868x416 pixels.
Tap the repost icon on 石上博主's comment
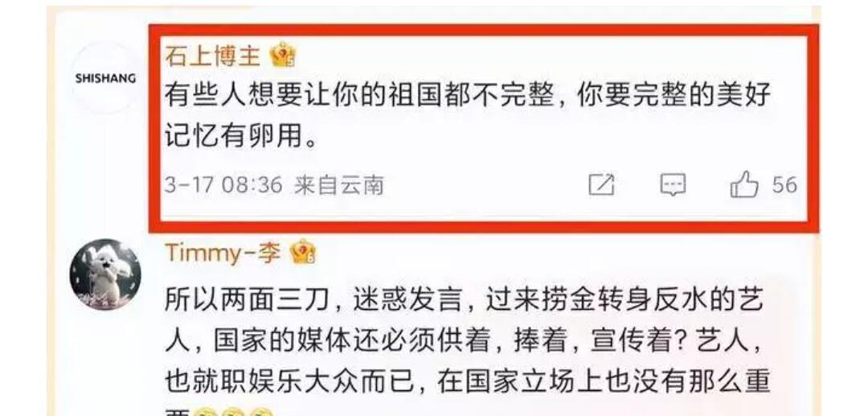601,184
